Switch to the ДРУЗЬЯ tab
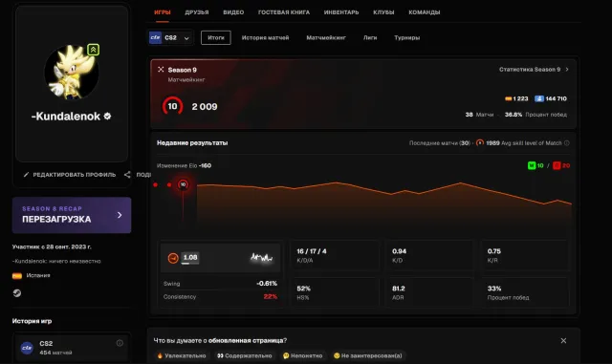Viewport: 612px width, 364px height. click(197, 12)
